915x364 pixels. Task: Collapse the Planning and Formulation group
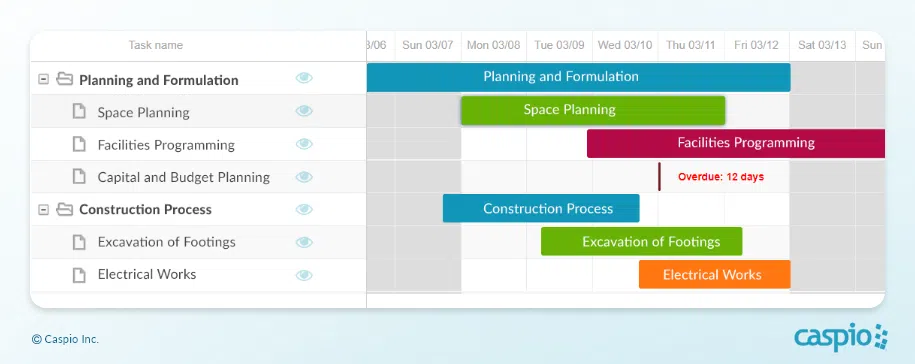43,79
